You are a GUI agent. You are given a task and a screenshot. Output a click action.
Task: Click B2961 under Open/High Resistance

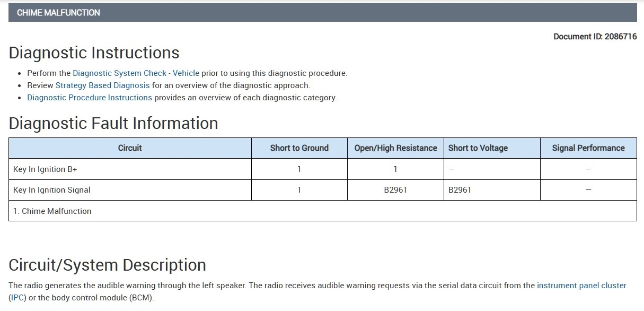(x=395, y=190)
